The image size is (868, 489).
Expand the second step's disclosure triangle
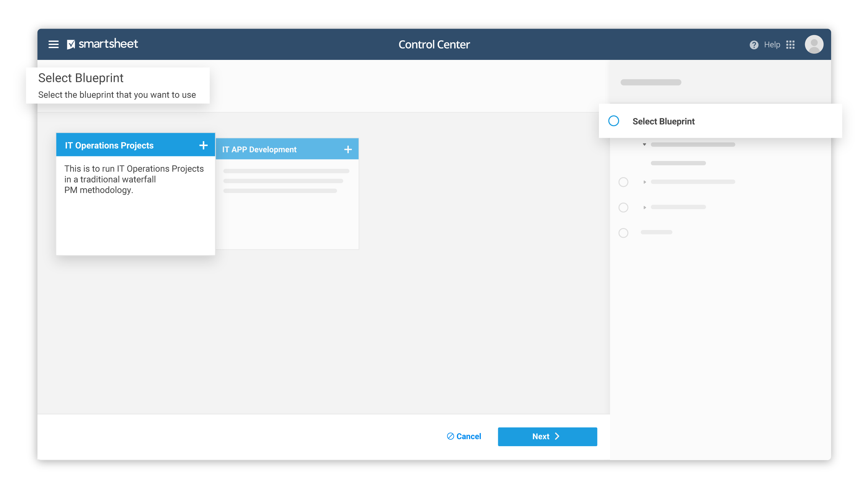pos(644,182)
